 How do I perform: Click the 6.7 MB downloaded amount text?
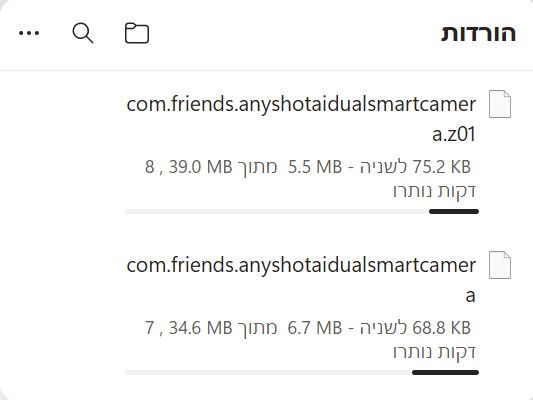[315, 328]
